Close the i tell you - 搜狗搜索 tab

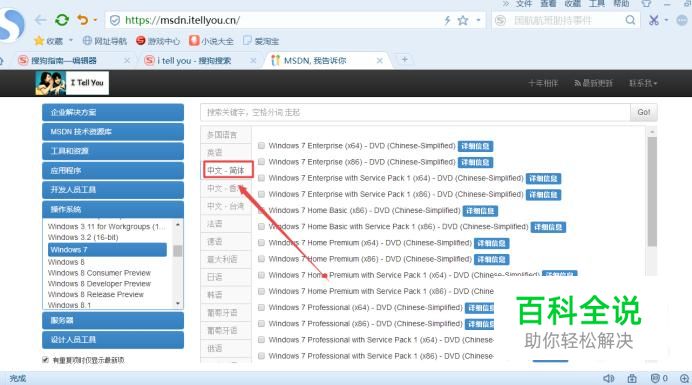[x=253, y=60]
